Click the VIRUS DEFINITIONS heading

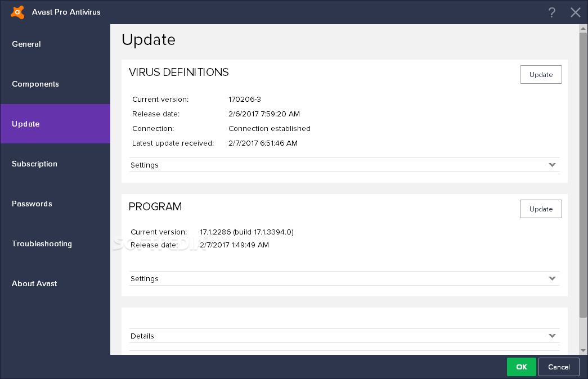pos(178,73)
